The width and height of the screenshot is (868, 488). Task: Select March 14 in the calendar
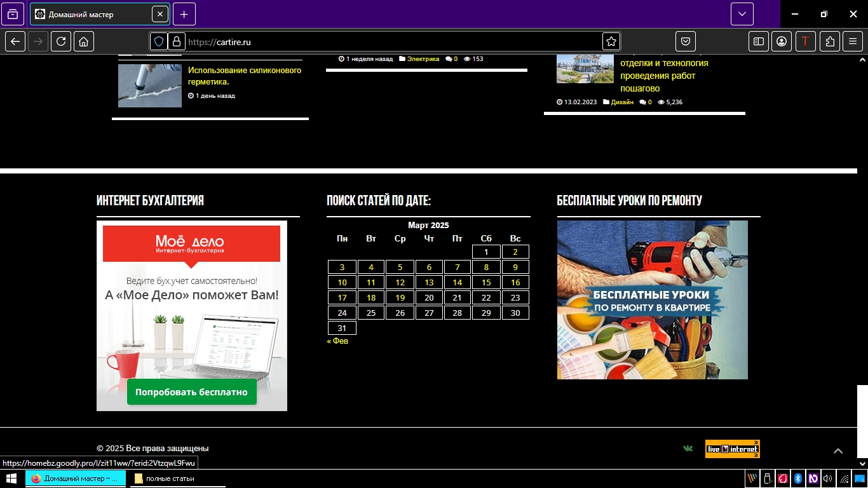458,282
